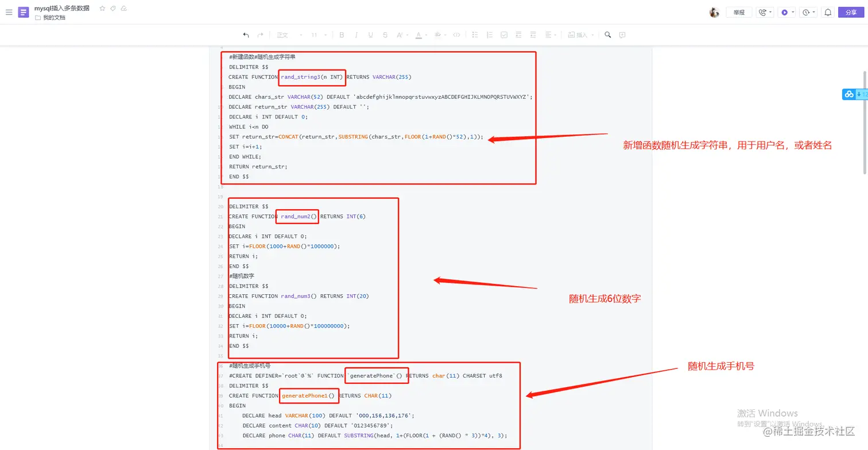This screenshot has width=868, height=450.
Task: Click the blue cloud floating widget
Action: click(x=848, y=94)
